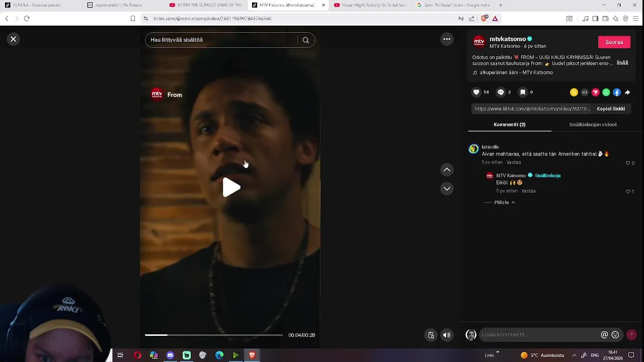Viewport: 644px width, 362px height.
Task: Go back in browser history
Action: pos(7,19)
